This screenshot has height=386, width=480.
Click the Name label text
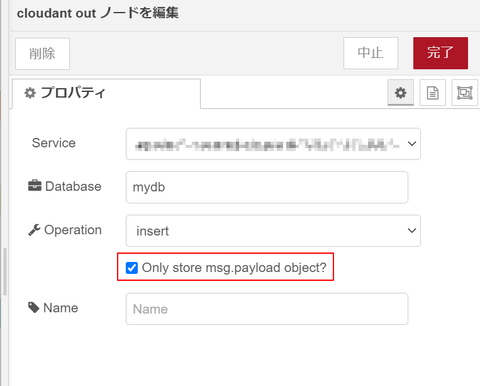click(61, 308)
